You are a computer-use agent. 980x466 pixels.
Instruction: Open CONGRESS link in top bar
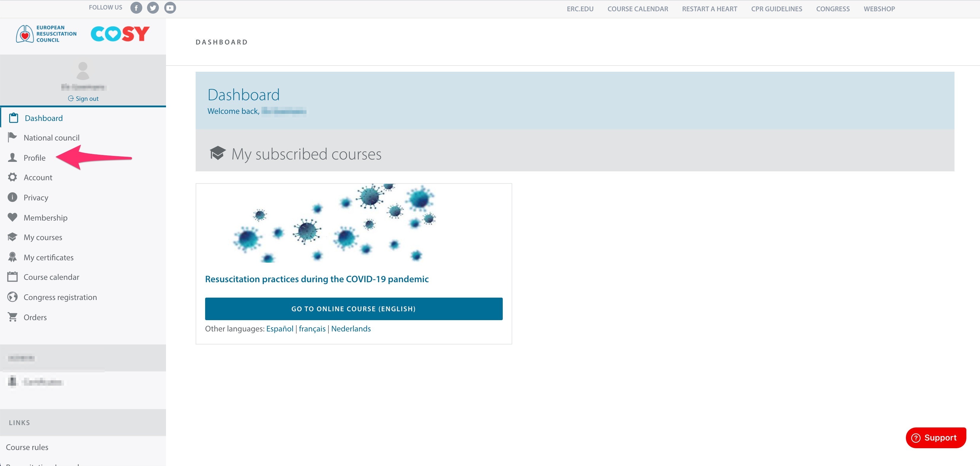[833, 9]
